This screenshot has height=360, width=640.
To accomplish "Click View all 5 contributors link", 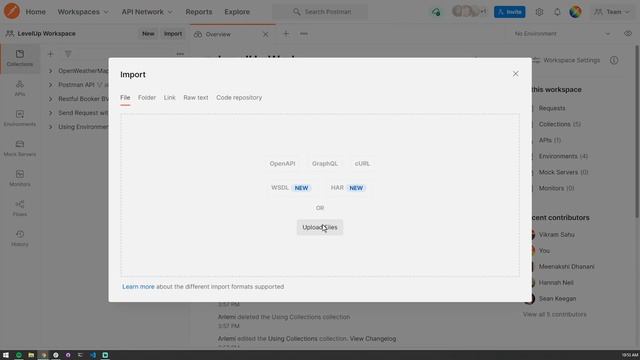I will click(555, 314).
